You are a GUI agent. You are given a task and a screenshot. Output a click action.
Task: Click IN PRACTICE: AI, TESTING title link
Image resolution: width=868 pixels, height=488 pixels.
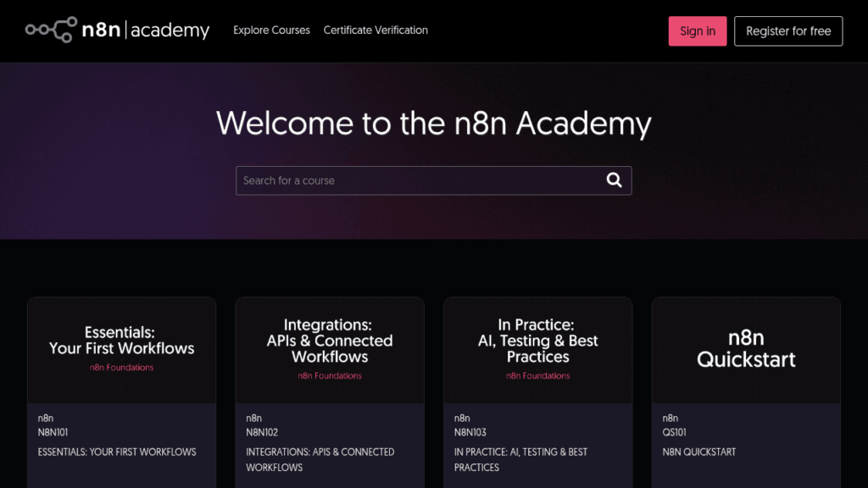point(520,460)
